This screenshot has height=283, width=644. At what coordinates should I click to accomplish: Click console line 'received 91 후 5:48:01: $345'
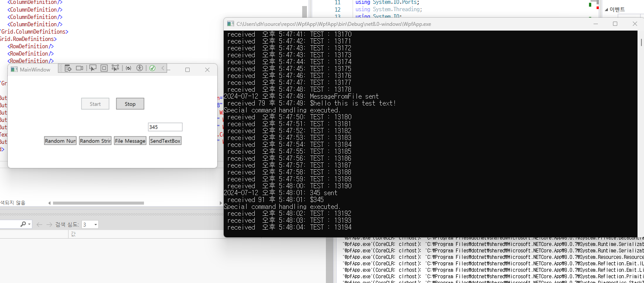pyautogui.click(x=275, y=200)
